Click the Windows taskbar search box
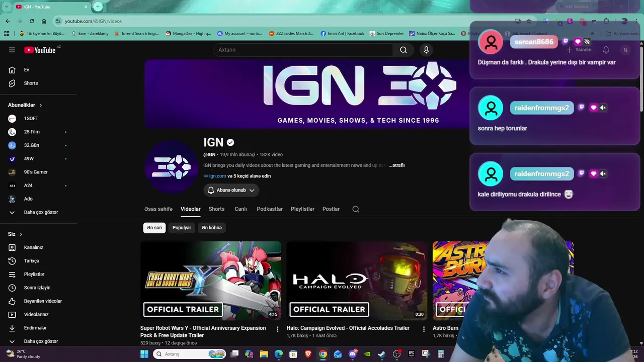The image size is (644, 362). (189, 354)
